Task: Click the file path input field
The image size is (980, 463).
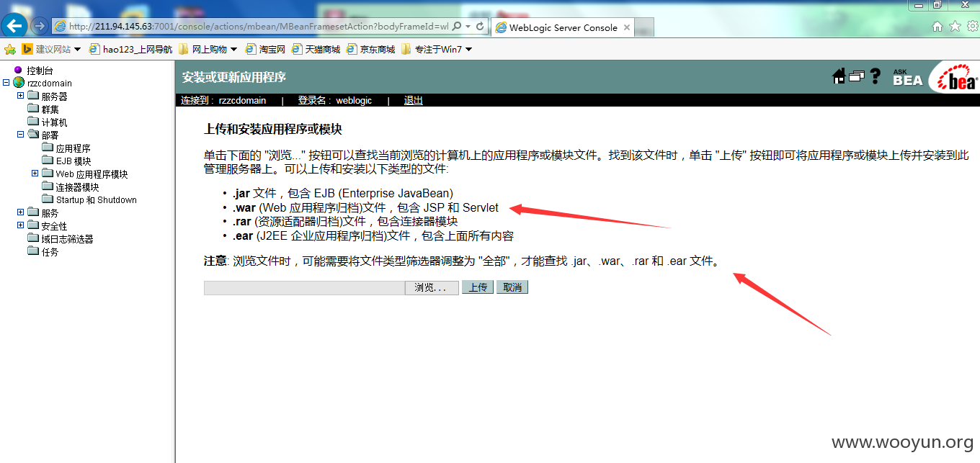Action: 305,288
